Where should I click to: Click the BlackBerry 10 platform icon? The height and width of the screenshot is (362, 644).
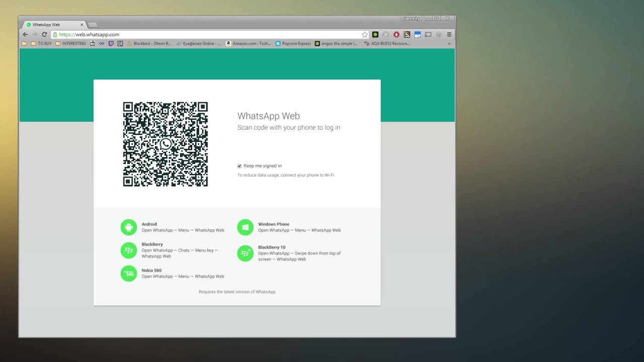pyautogui.click(x=246, y=253)
